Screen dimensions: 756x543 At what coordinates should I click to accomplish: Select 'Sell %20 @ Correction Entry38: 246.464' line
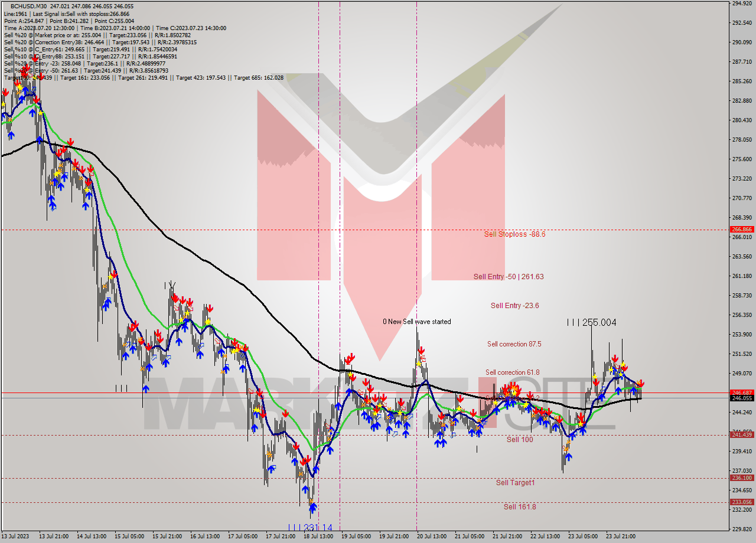[100, 42]
